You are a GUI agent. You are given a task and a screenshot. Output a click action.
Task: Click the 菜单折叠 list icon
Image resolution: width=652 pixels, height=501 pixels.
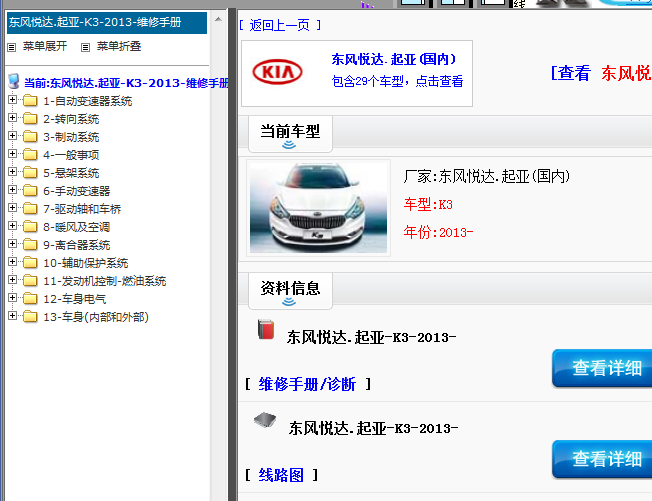click(85, 47)
